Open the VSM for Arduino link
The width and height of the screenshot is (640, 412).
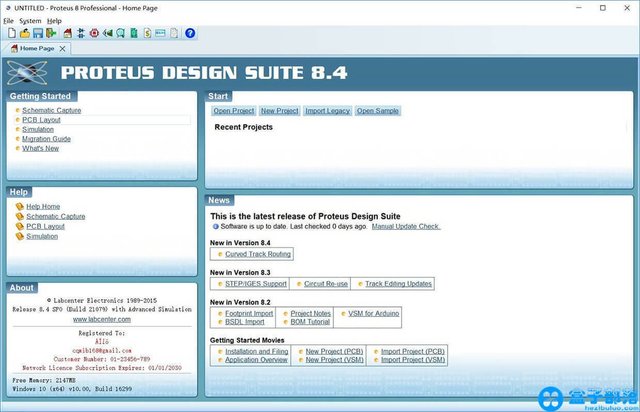pyautogui.click(x=373, y=314)
